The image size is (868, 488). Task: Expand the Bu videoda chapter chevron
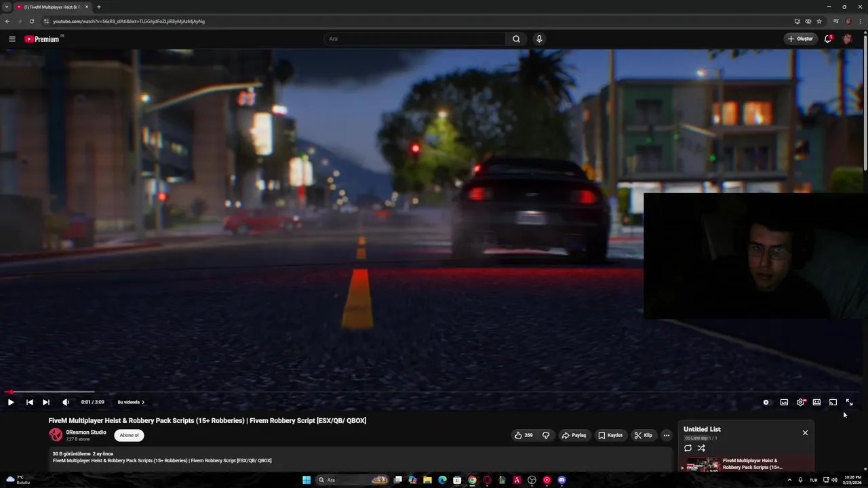143,402
